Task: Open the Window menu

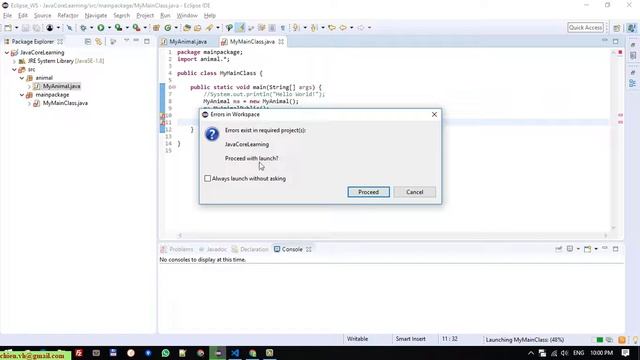Action: [x=187, y=15]
